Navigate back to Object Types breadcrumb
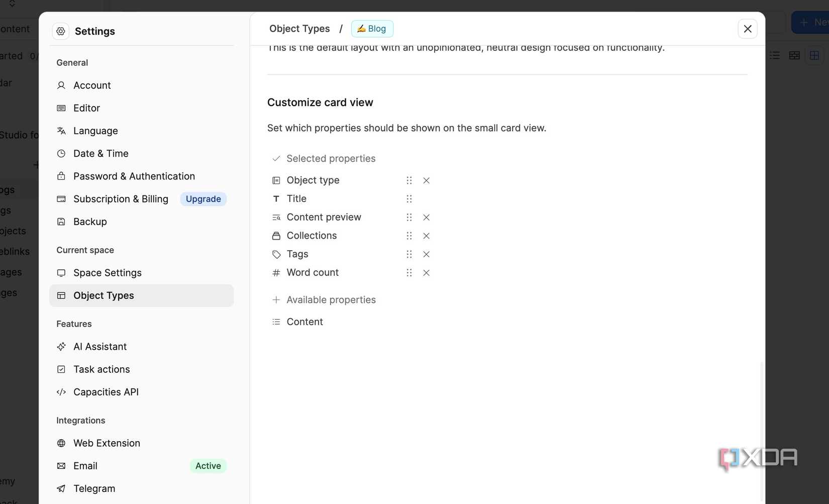 coord(299,29)
